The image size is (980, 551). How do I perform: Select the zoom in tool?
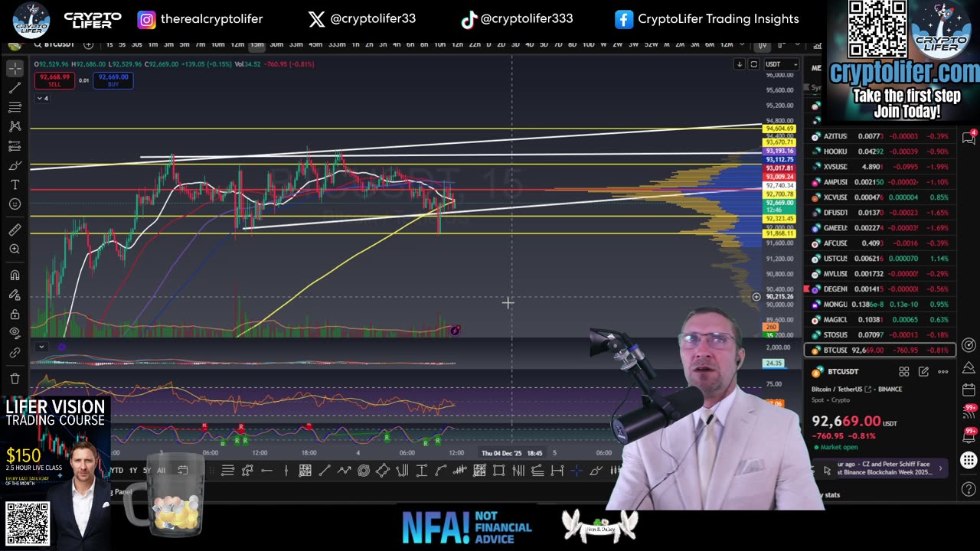(x=15, y=249)
